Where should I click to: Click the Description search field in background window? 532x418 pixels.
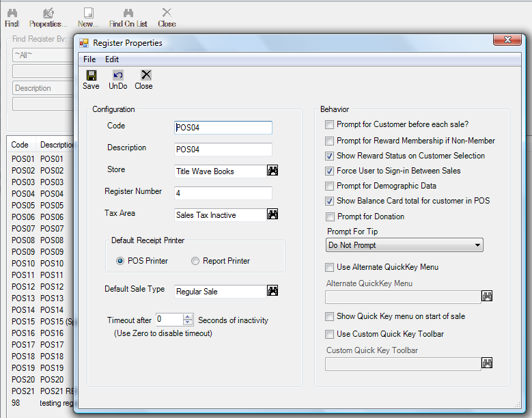[43, 88]
